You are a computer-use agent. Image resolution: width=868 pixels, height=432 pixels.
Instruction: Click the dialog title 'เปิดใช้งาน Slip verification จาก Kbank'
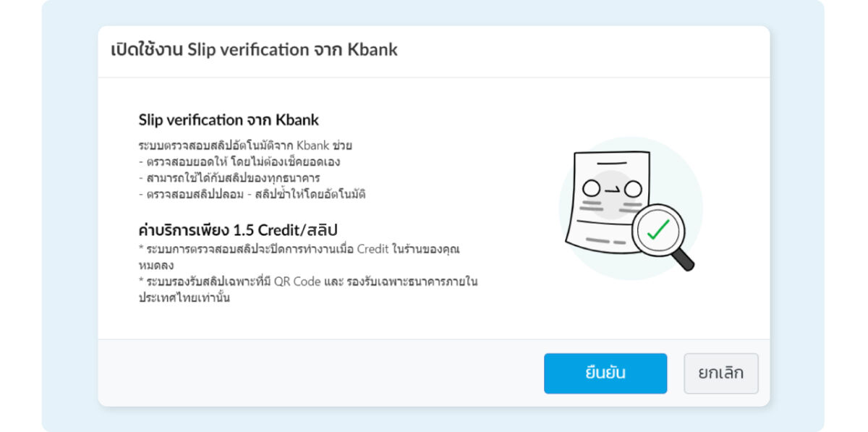tap(254, 50)
